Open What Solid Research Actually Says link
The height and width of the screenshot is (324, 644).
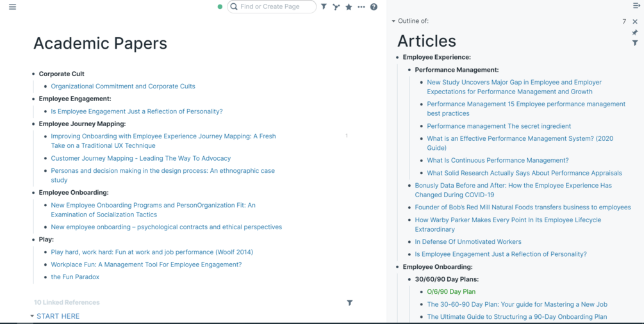click(524, 173)
